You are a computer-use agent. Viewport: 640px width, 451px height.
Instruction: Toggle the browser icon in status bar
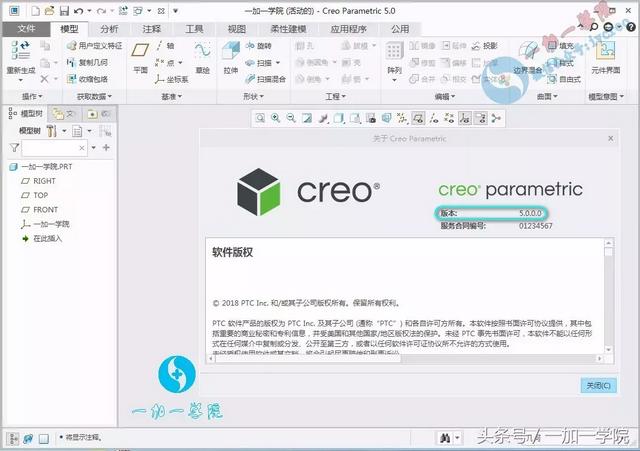28,439
